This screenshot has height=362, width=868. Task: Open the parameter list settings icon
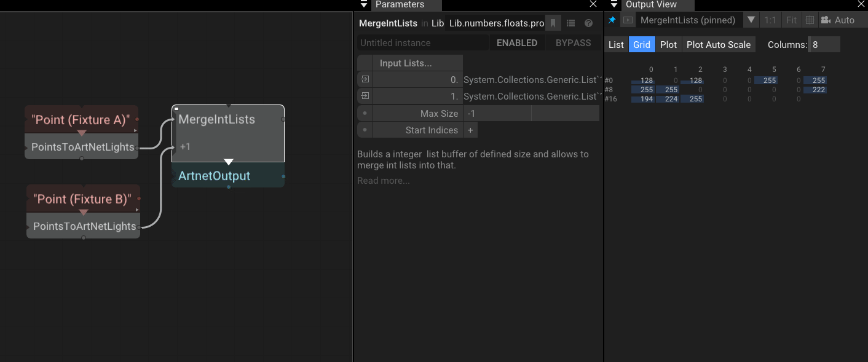(x=570, y=23)
